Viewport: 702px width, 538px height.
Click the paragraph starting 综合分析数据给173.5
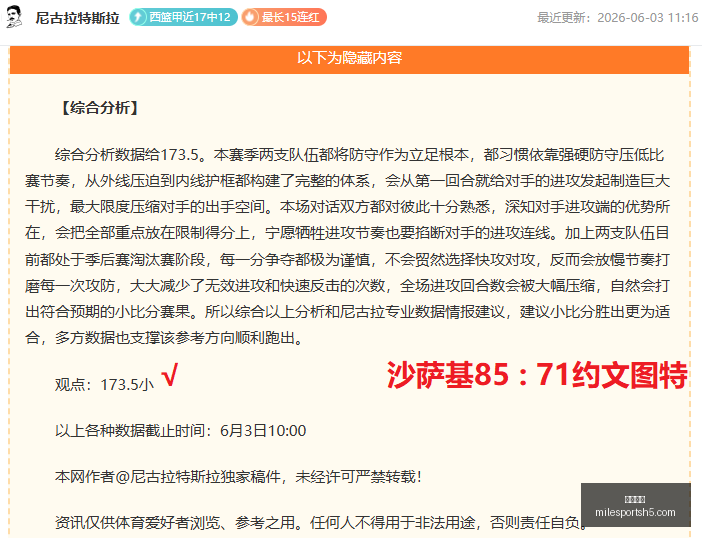point(347,246)
